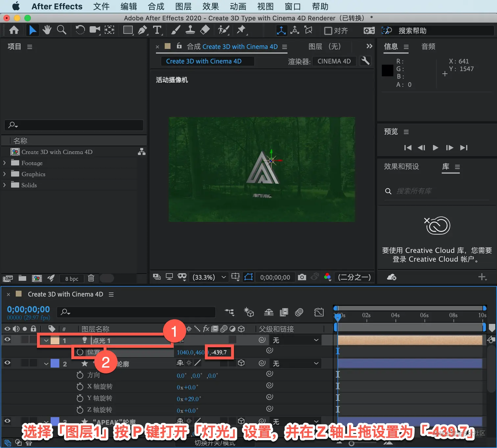Toggle the Y 轴旋转 stopwatch

tap(80, 398)
